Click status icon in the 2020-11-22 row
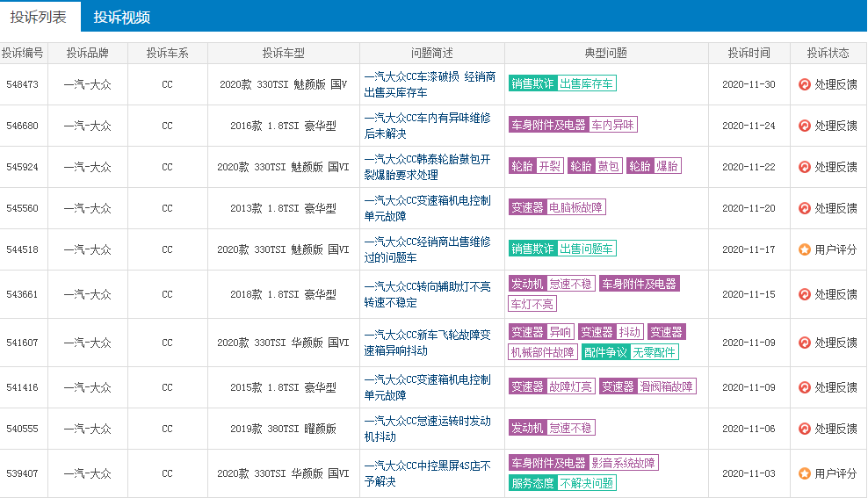The image size is (868, 498). point(804,167)
